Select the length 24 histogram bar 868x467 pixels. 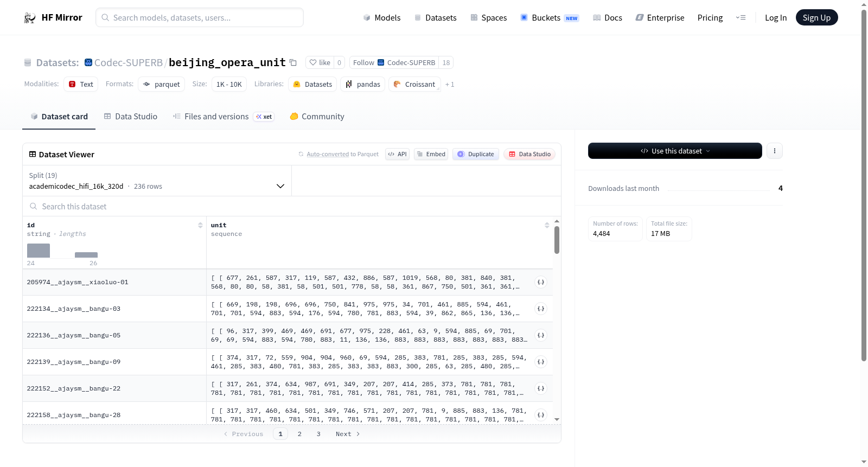coord(39,251)
